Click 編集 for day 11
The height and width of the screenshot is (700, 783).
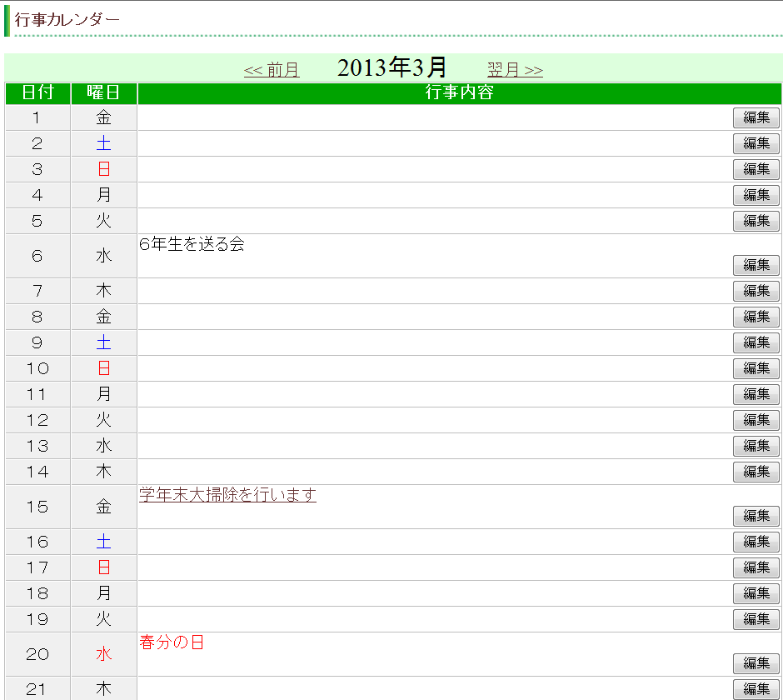pyautogui.click(x=756, y=394)
